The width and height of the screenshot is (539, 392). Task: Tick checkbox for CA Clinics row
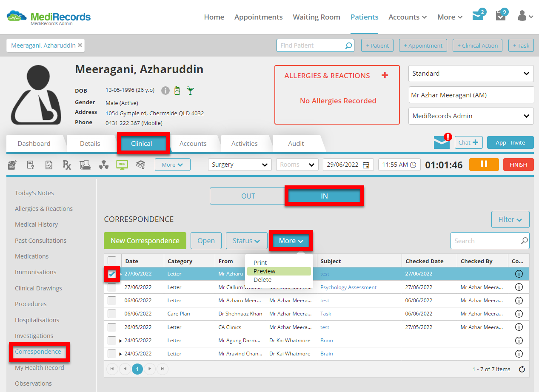click(111, 327)
